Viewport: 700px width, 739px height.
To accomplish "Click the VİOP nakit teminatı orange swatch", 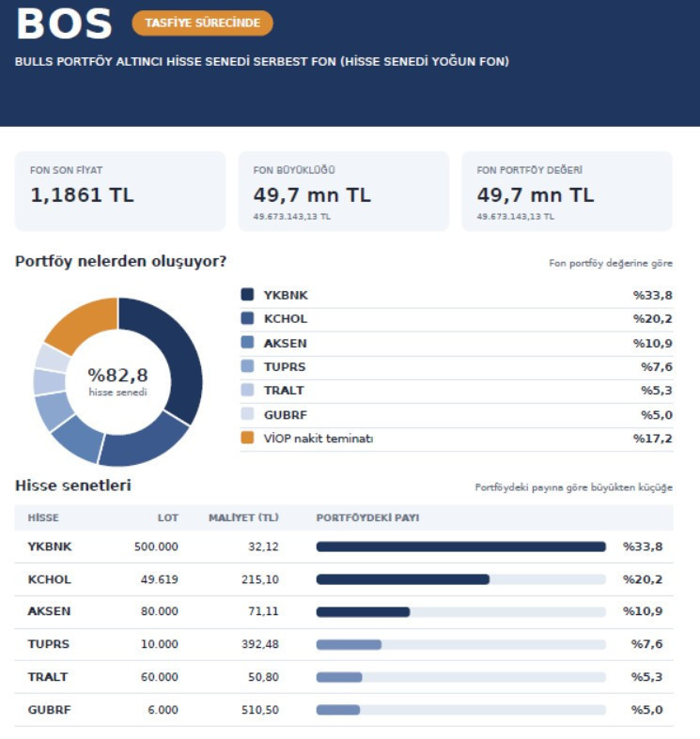I will (x=247, y=438).
